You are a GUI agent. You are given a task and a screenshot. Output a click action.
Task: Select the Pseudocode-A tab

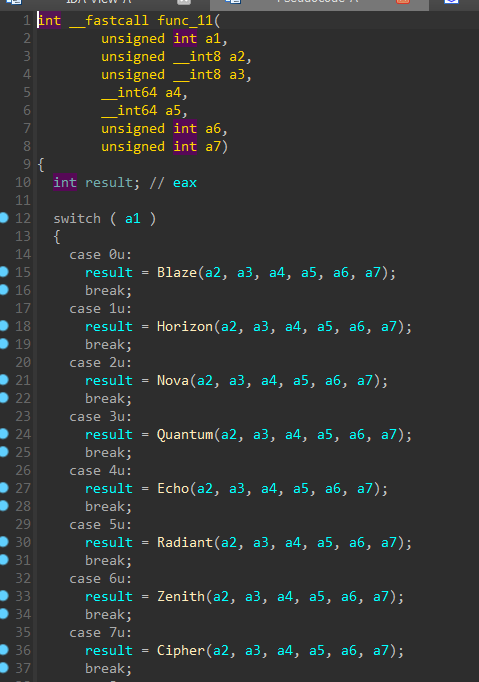coord(319,2)
